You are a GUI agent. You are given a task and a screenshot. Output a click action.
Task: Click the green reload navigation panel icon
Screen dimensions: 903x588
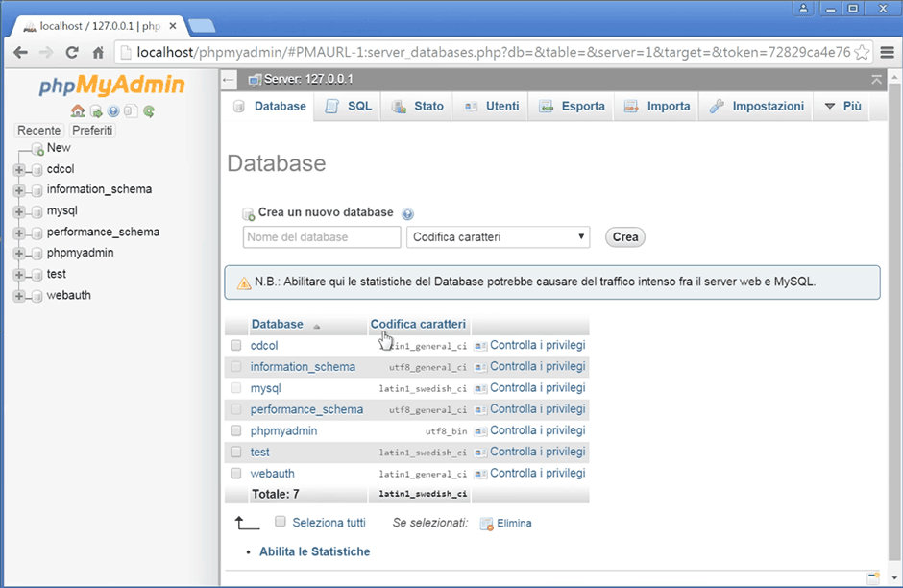click(x=149, y=111)
